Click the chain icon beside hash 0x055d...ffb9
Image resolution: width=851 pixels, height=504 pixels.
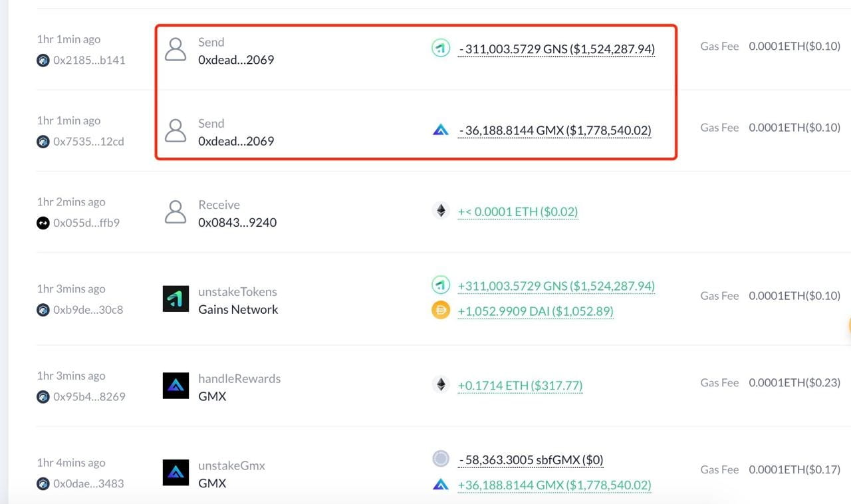click(x=43, y=223)
